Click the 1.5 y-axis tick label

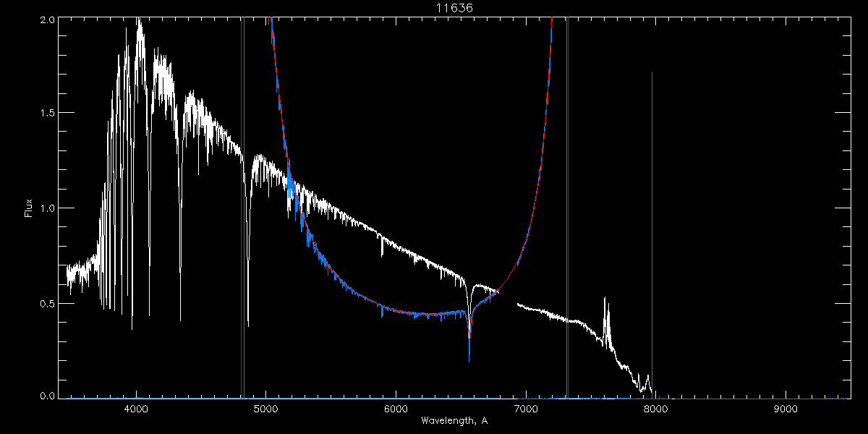click(47, 114)
